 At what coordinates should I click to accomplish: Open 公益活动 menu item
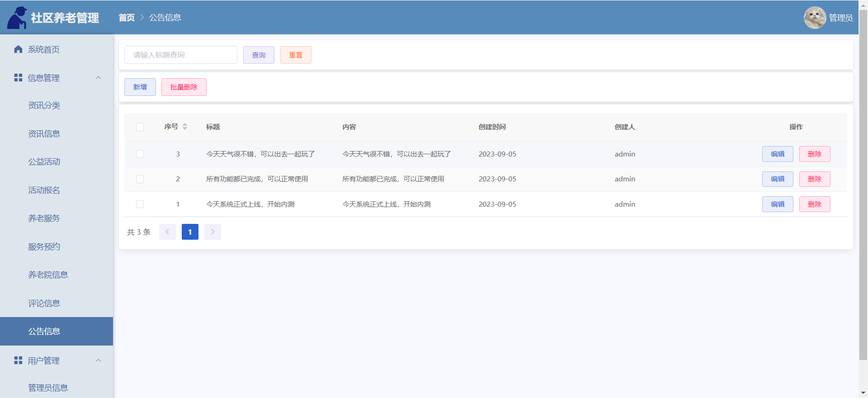(57, 162)
